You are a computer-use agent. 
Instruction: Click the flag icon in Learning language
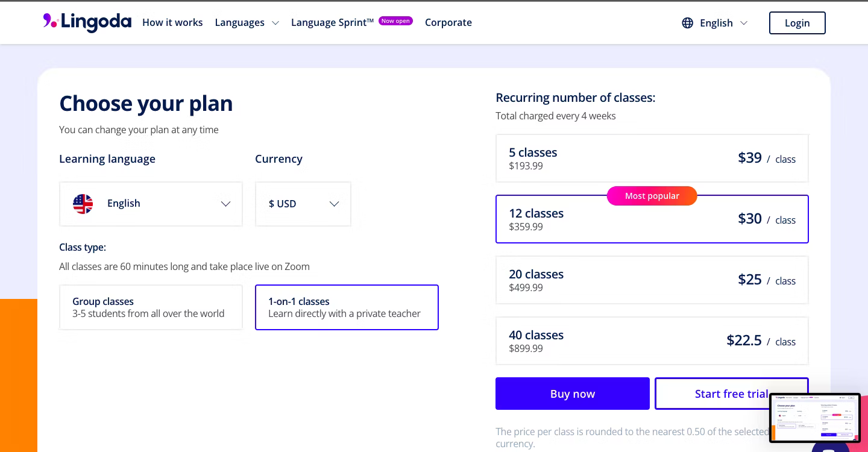(83, 204)
